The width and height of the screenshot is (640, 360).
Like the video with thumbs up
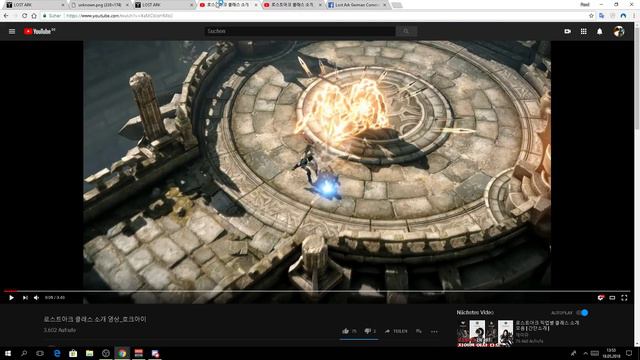click(345, 331)
